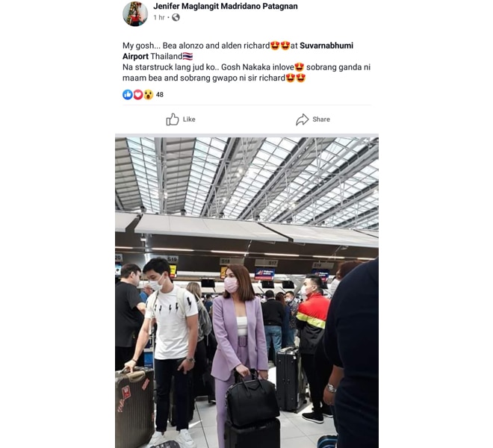493x448 pixels.
Task: Click the thumbs-up outline Like icon
Action: click(173, 119)
